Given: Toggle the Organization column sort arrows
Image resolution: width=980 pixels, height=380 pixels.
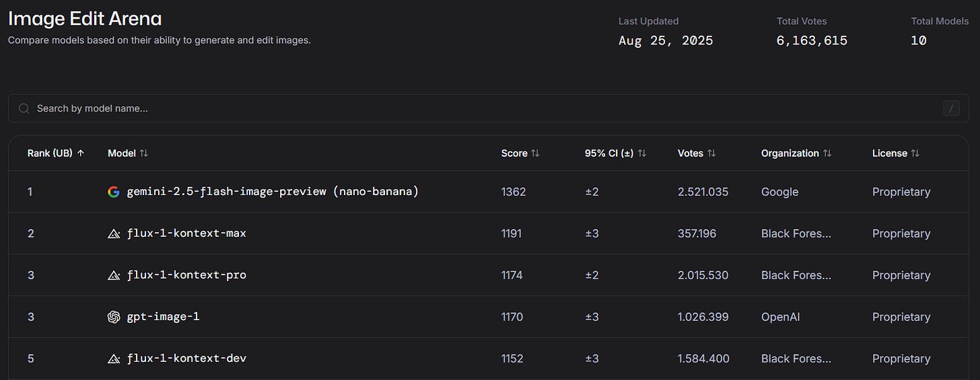Looking at the screenshot, I should pyautogui.click(x=827, y=153).
